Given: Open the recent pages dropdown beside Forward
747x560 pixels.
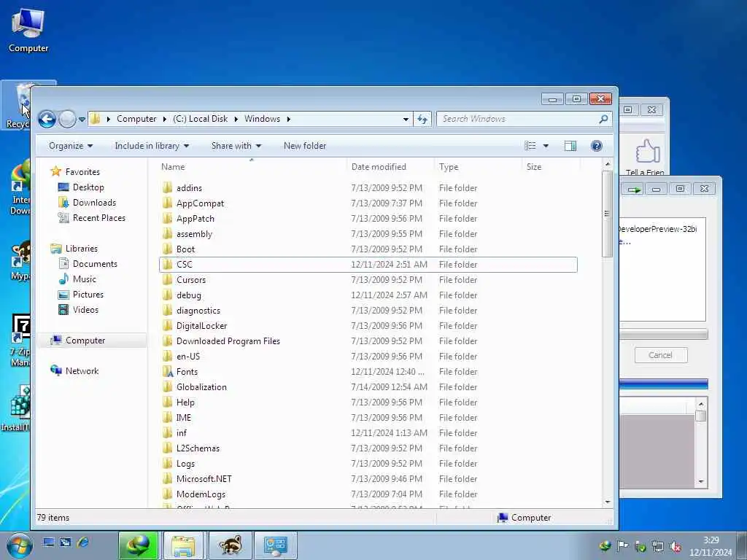Looking at the screenshot, I should point(82,120).
